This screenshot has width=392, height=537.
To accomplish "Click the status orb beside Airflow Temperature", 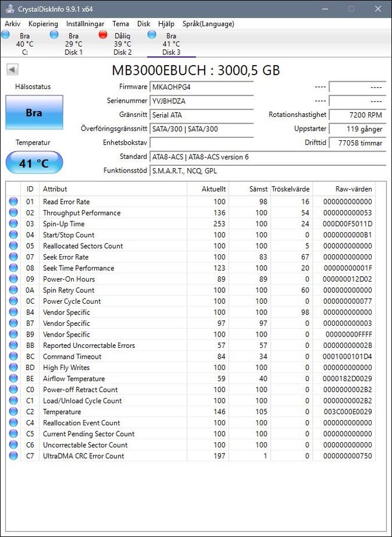I will click(13, 378).
